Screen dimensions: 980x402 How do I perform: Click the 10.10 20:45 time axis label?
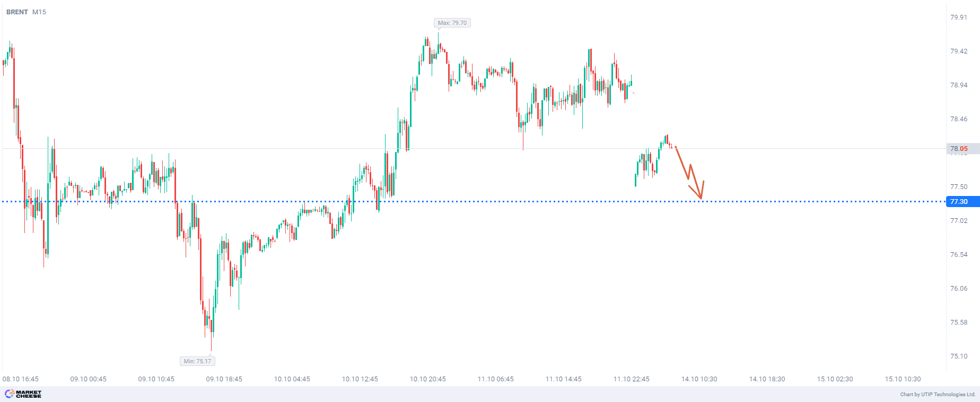tap(427, 379)
